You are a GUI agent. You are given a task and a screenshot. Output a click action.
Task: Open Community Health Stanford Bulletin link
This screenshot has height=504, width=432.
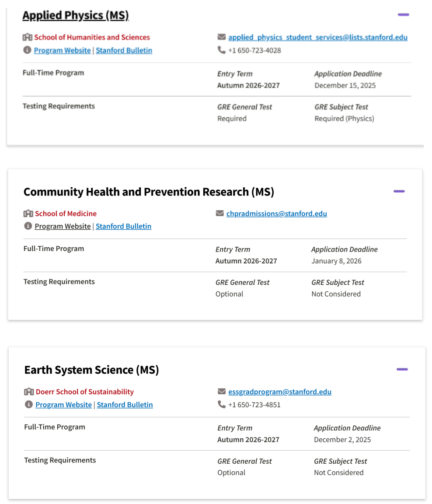tap(124, 226)
